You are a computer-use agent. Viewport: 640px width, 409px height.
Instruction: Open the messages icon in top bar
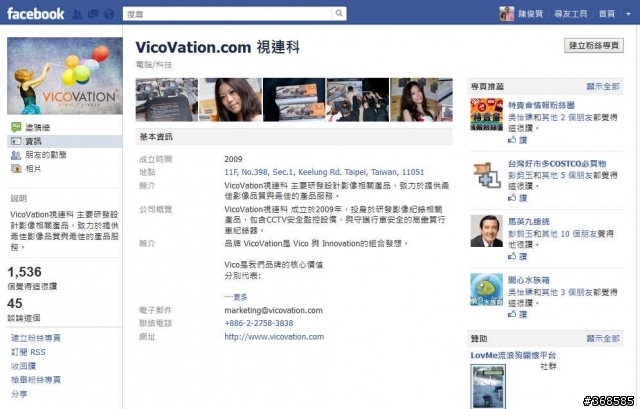tap(93, 14)
